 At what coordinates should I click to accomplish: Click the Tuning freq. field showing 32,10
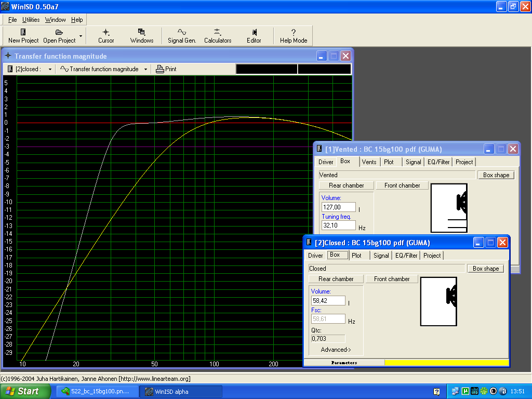pos(339,225)
